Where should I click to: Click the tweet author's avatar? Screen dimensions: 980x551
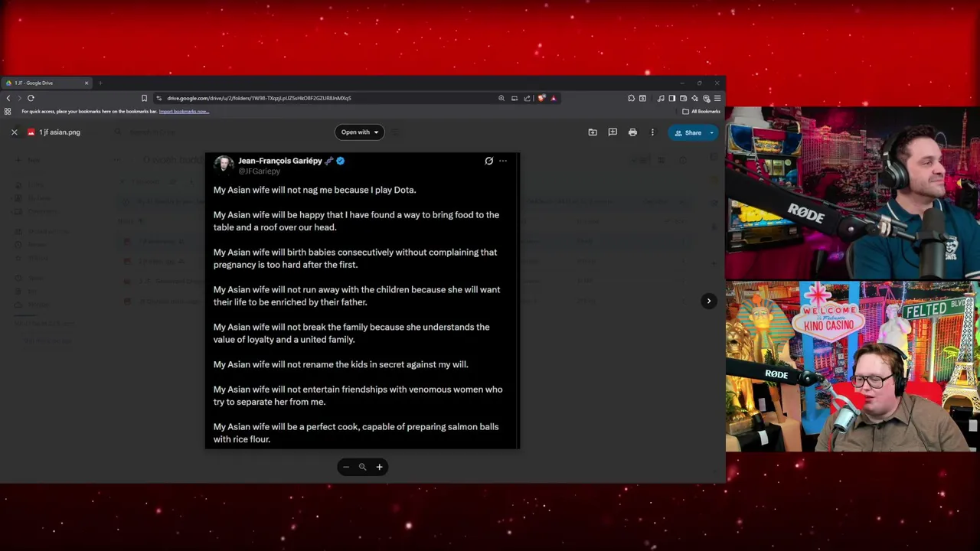coord(224,165)
